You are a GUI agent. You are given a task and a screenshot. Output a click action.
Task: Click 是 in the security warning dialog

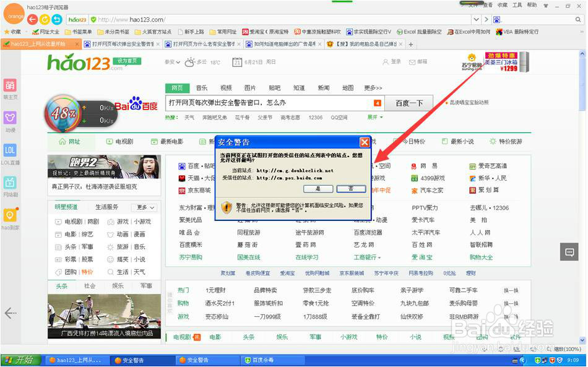[x=318, y=189]
